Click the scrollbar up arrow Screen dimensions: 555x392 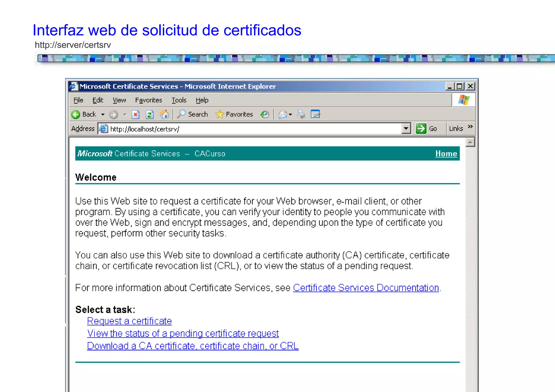pos(470,142)
